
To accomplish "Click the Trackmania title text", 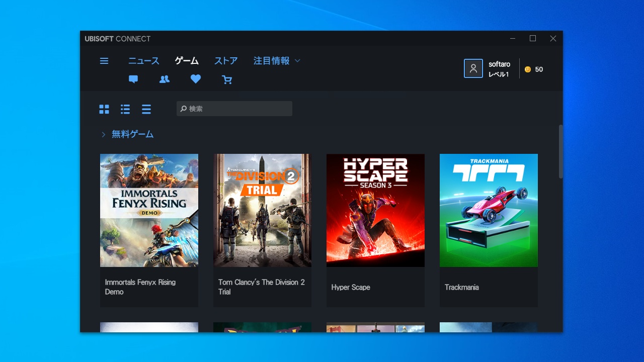I will (x=462, y=287).
